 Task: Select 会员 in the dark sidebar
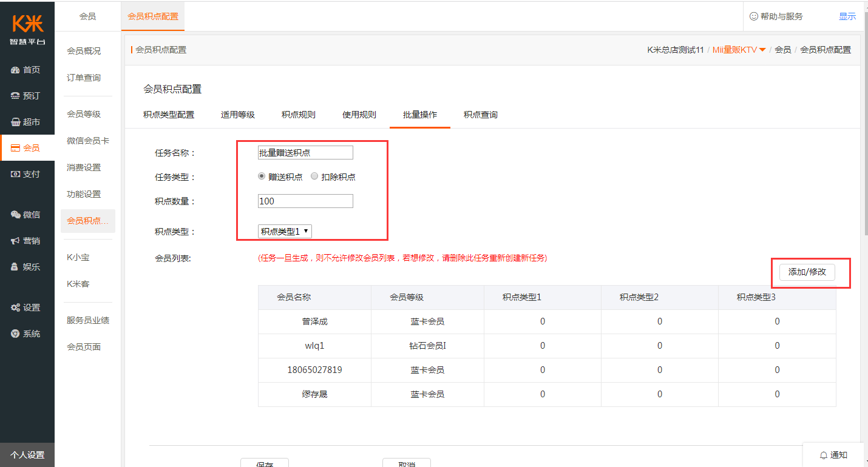coord(27,148)
